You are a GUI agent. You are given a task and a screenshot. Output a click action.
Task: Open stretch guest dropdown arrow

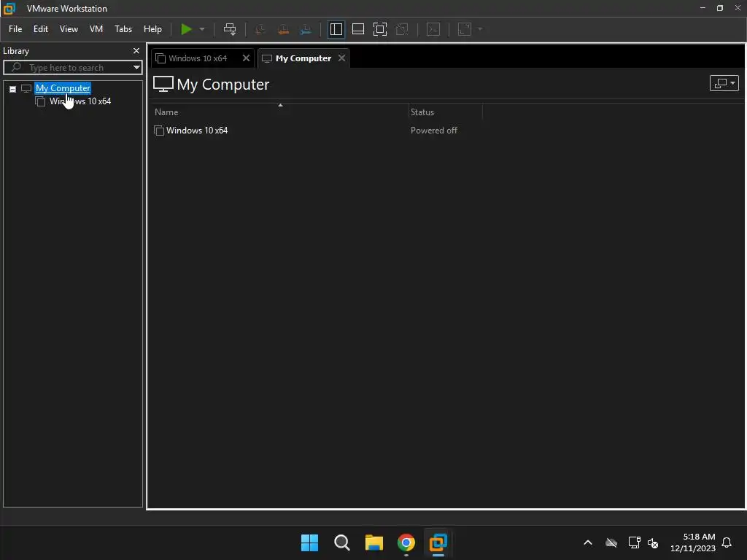(480, 29)
